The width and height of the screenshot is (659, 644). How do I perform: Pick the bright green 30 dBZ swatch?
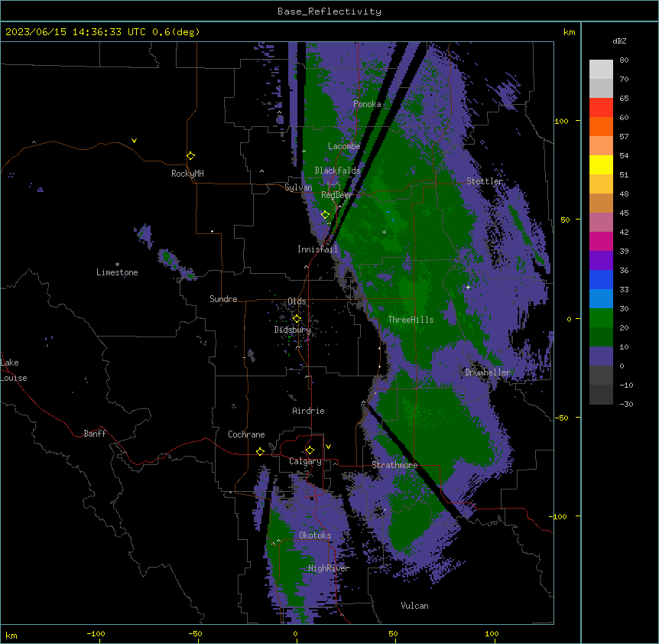pyautogui.click(x=601, y=318)
